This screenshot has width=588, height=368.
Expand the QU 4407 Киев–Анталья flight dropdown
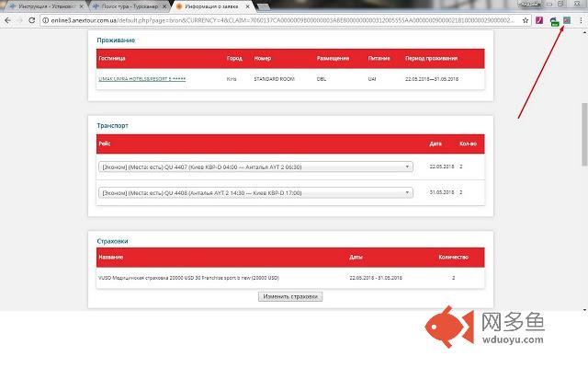[x=255, y=167]
